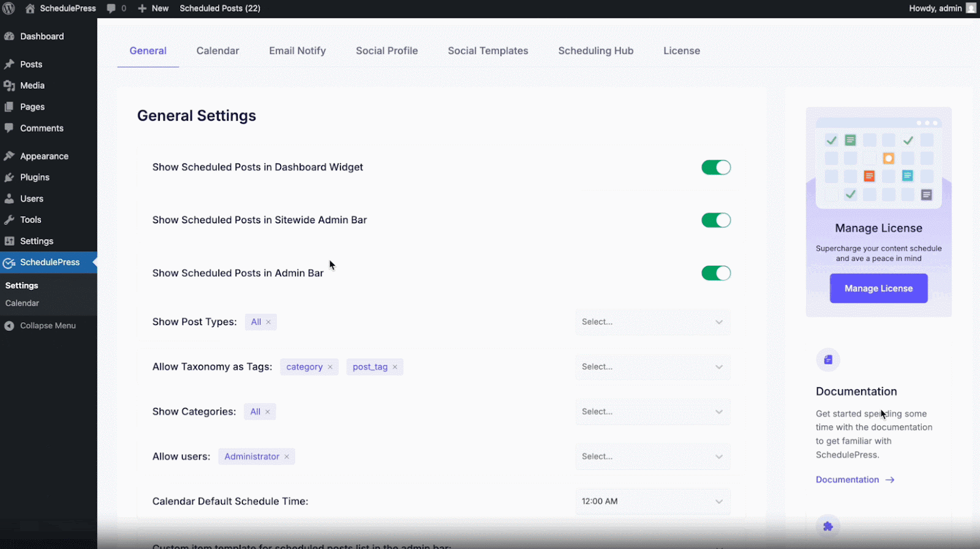Switch to the Social Profile tab
Viewport: 980px width, 549px height.
(387, 51)
